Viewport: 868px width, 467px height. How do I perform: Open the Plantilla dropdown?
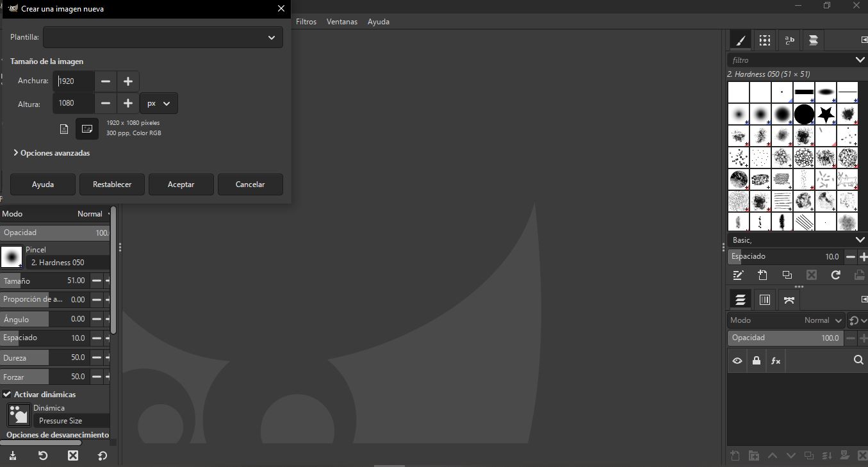click(163, 37)
